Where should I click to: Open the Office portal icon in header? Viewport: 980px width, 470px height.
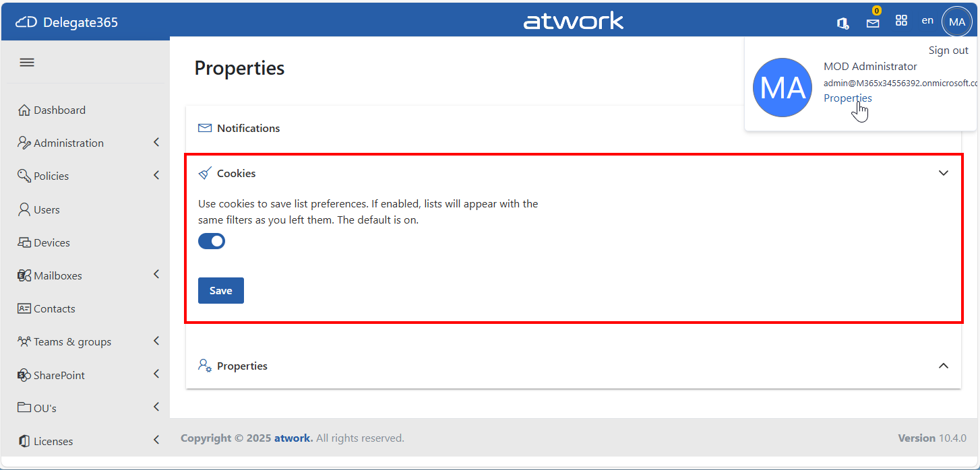pos(843,22)
